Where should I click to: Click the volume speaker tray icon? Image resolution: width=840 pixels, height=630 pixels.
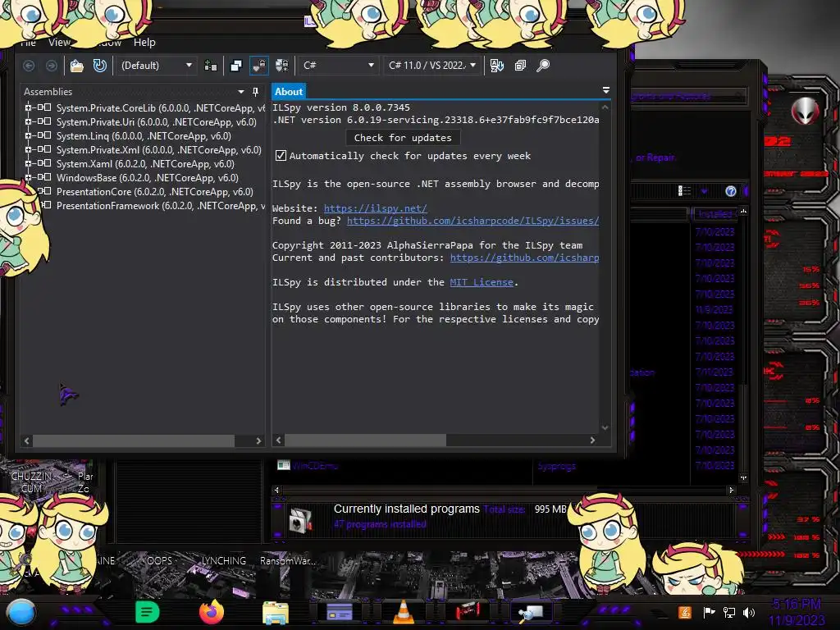(749, 612)
